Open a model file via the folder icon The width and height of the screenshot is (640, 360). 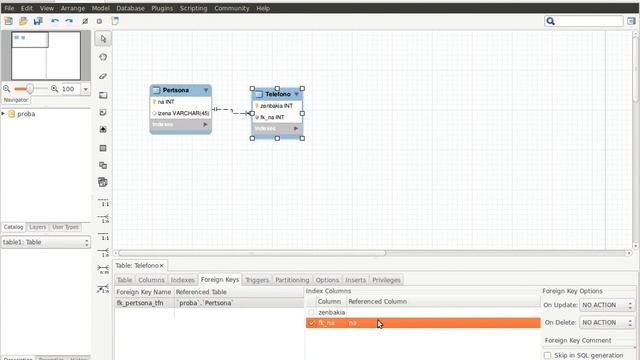click(x=23, y=21)
